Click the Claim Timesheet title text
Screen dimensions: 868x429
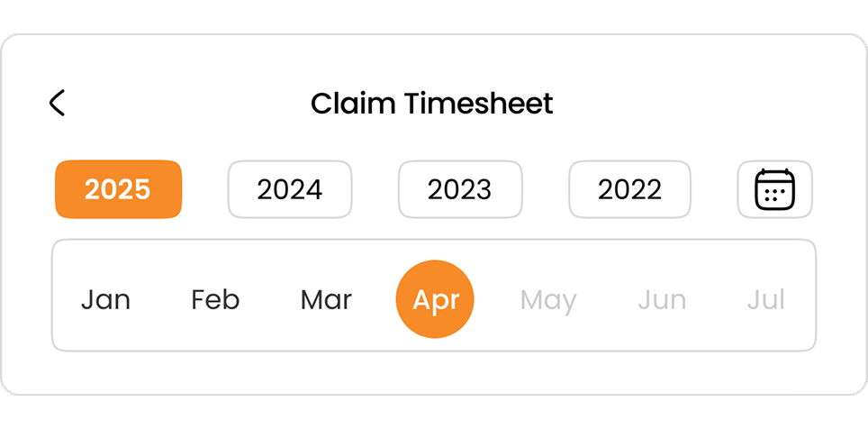pyautogui.click(x=432, y=103)
